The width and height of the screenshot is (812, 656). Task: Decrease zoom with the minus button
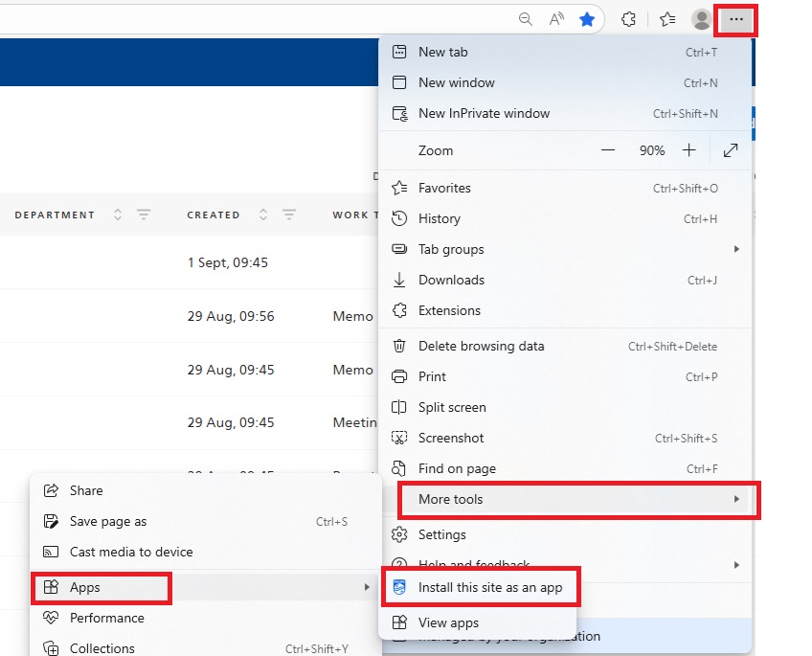point(608,150)
